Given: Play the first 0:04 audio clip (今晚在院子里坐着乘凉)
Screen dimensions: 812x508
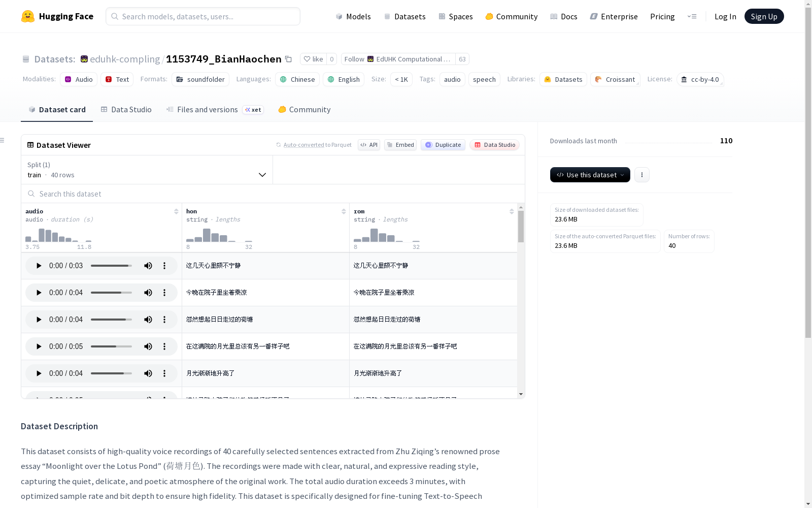Looking at the screenshot, I should pos(39,293).
